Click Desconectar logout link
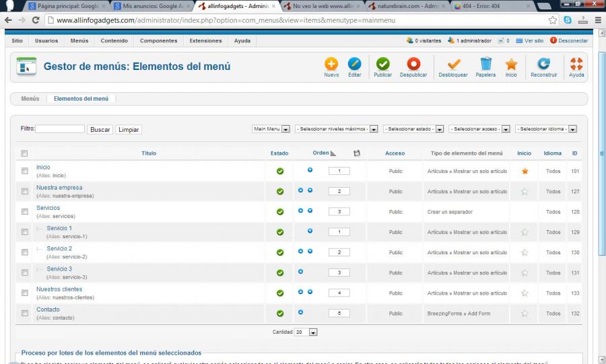606x364 pixels. click(x=569, y=40)
